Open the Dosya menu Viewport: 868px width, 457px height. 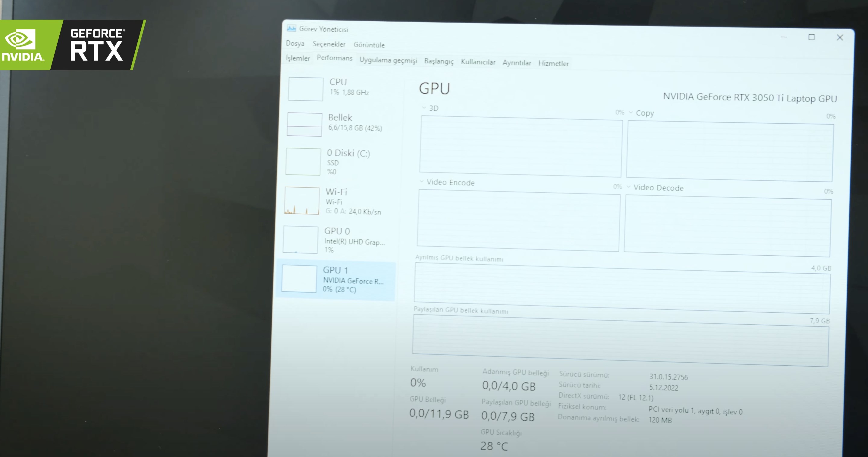295,43
